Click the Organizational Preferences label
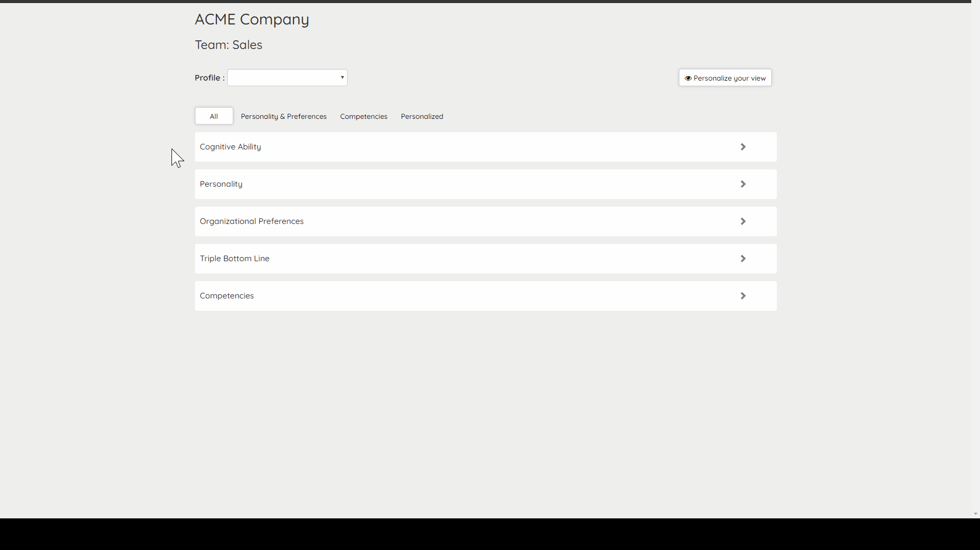Image resolution: width=980 pixels, height=550 pixels. (252, 221)
